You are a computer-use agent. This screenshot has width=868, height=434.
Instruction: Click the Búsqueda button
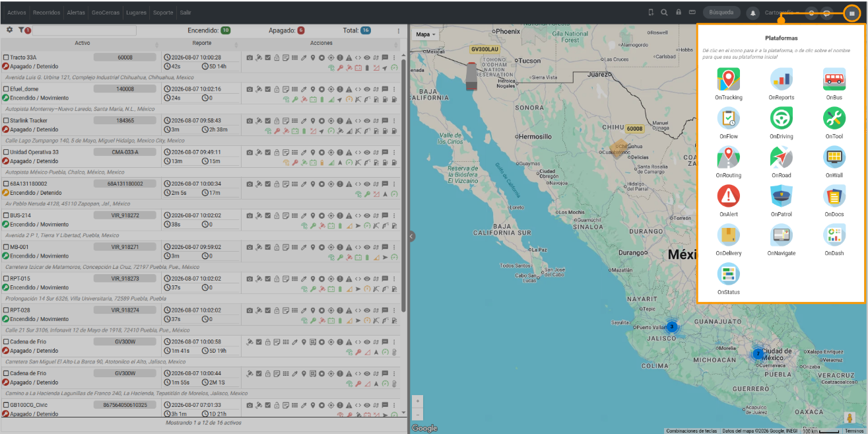[x=721, y=13]
